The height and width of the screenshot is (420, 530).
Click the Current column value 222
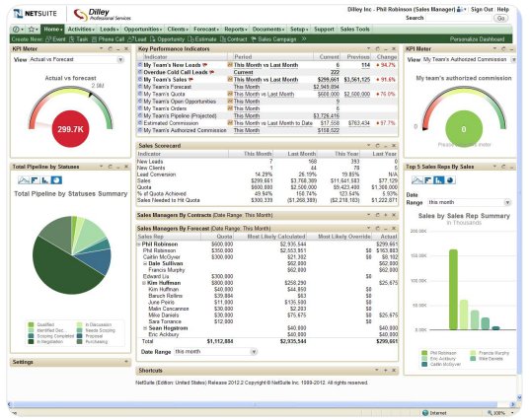335,72
